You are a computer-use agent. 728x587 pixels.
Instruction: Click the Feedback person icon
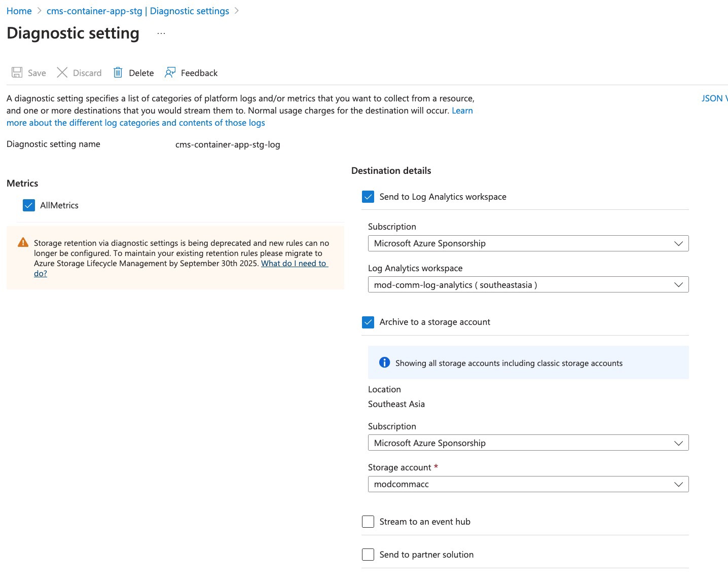tap(170, 72)
